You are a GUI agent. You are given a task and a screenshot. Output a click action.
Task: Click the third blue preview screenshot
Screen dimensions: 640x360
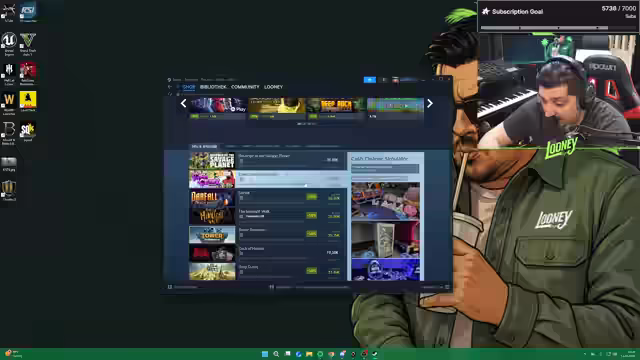point(385,269)
